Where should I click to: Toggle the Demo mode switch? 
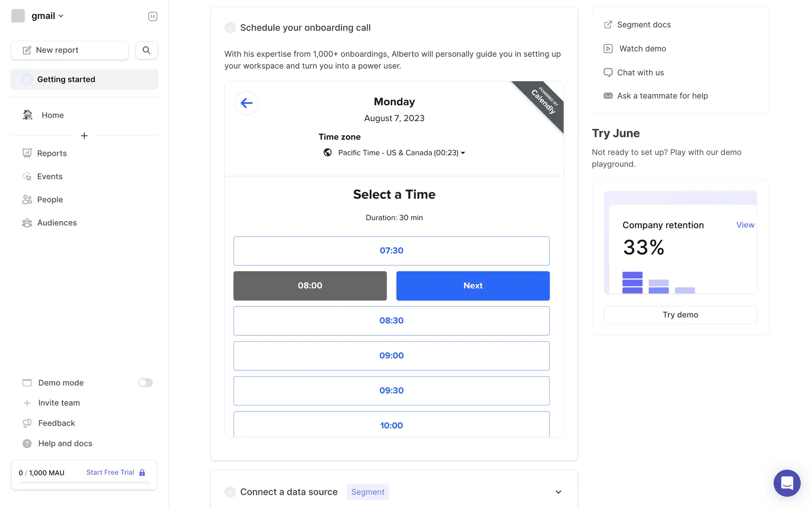pyautogui.click(x=145, y=383)
